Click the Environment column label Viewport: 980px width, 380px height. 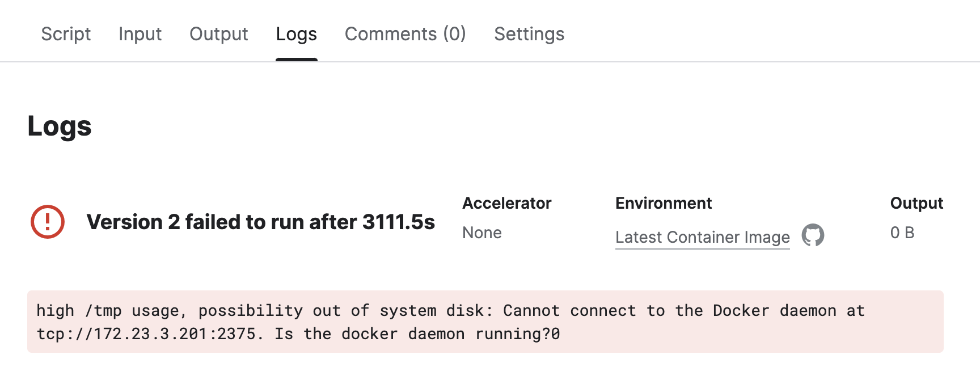(x=664, y=203)
